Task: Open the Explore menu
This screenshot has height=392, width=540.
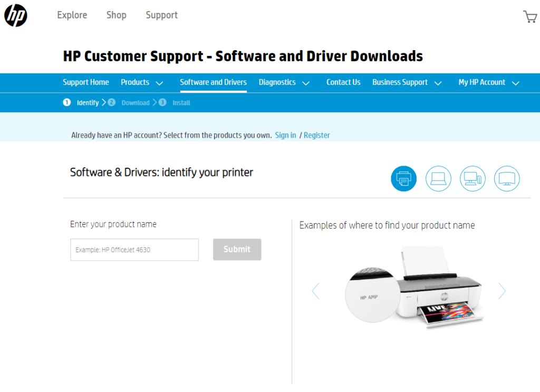Action: click(72, 15)
